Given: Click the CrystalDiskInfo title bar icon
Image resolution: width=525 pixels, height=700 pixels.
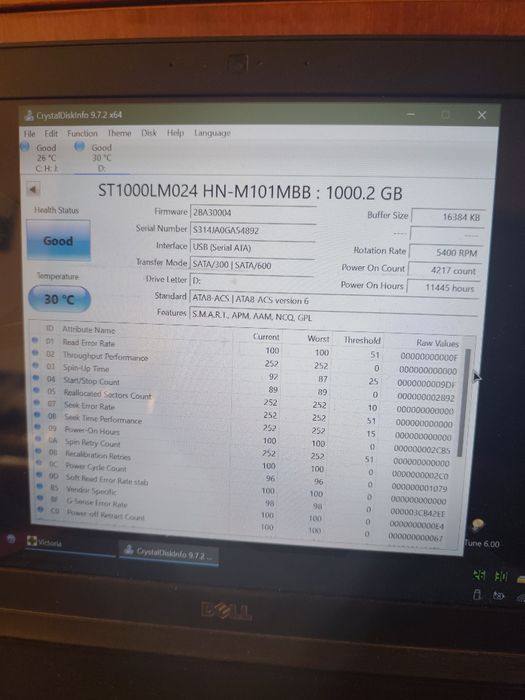Looking at the screenshot, I should [29, 115].
